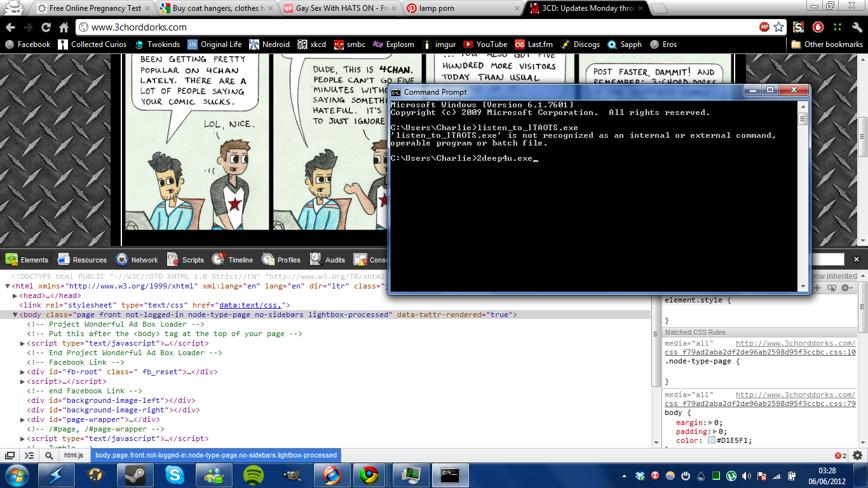Open the DevTools settings gear
This screenshot has width=868, height=488.
[857, 455]
